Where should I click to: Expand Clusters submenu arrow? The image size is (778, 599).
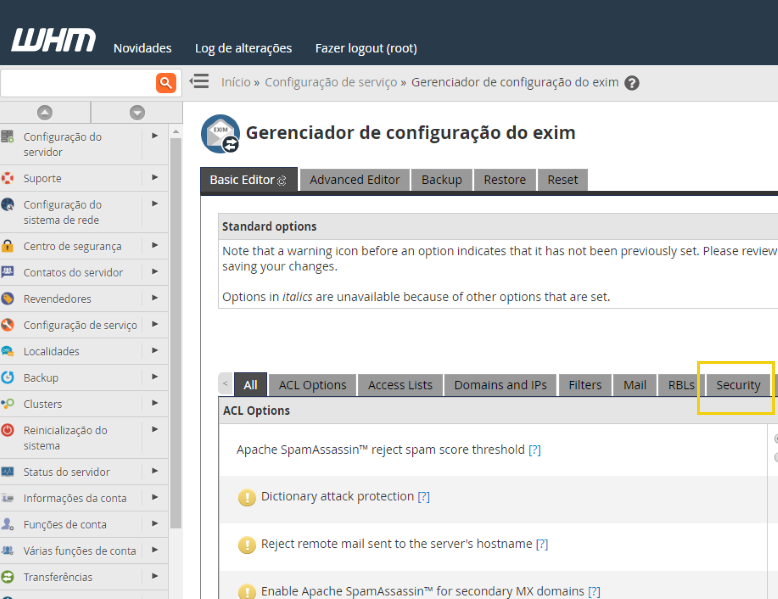155,403
